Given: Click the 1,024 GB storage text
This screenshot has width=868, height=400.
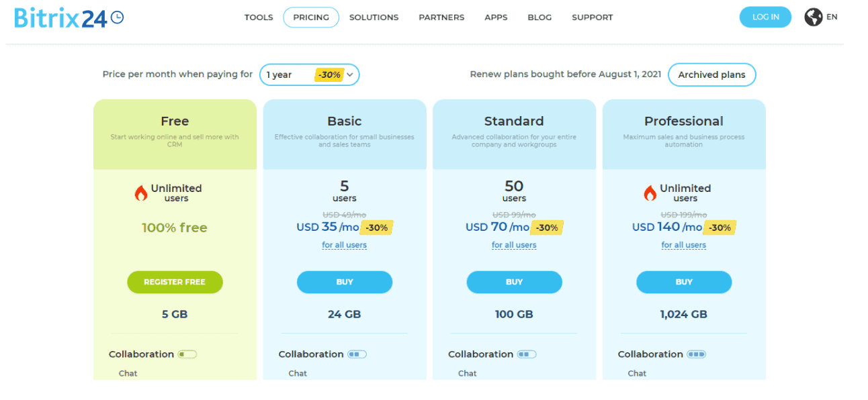Looking at the screenshot, I should coord(684,314).
